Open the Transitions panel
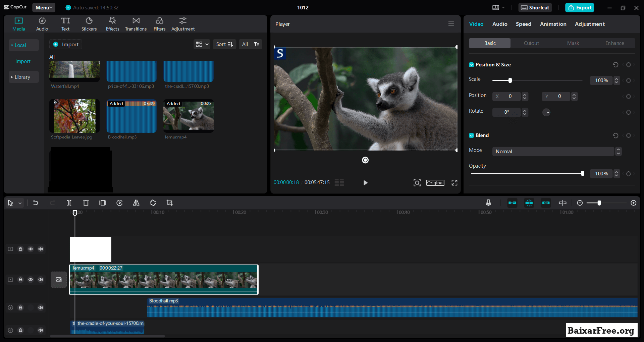The height and width of the screenshot is (342, 644). point(136,24)
